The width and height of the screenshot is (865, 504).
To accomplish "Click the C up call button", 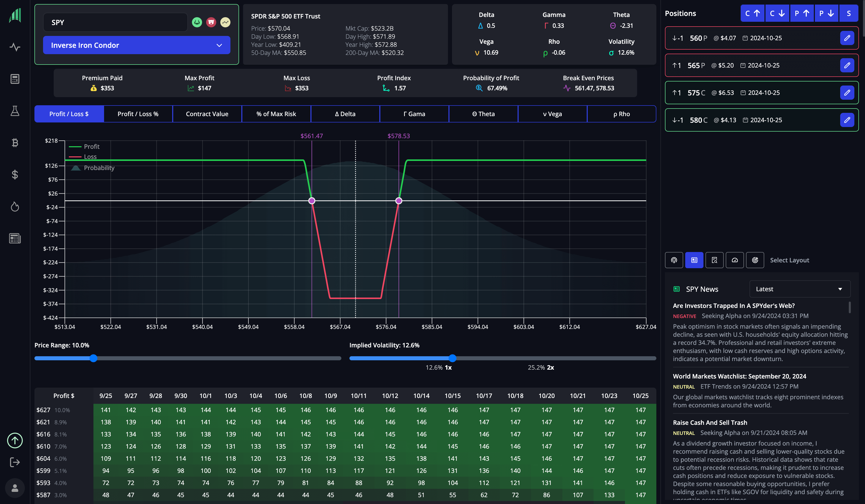I will click(x=752, y=13).
